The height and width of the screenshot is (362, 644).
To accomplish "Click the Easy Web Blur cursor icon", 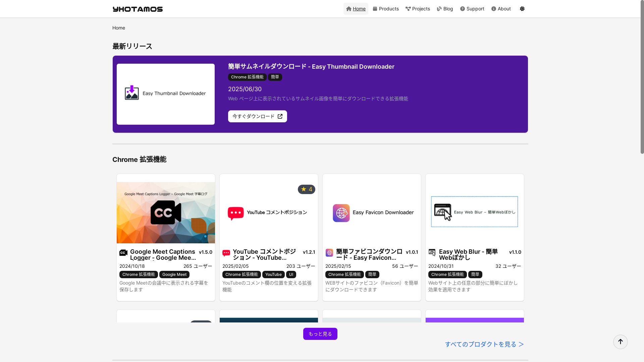I will [x=432, y=253].
